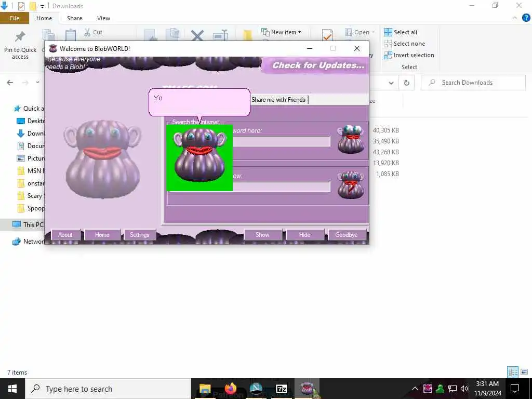
Task: Click the blob character on green background
Action: pos(199,158)
